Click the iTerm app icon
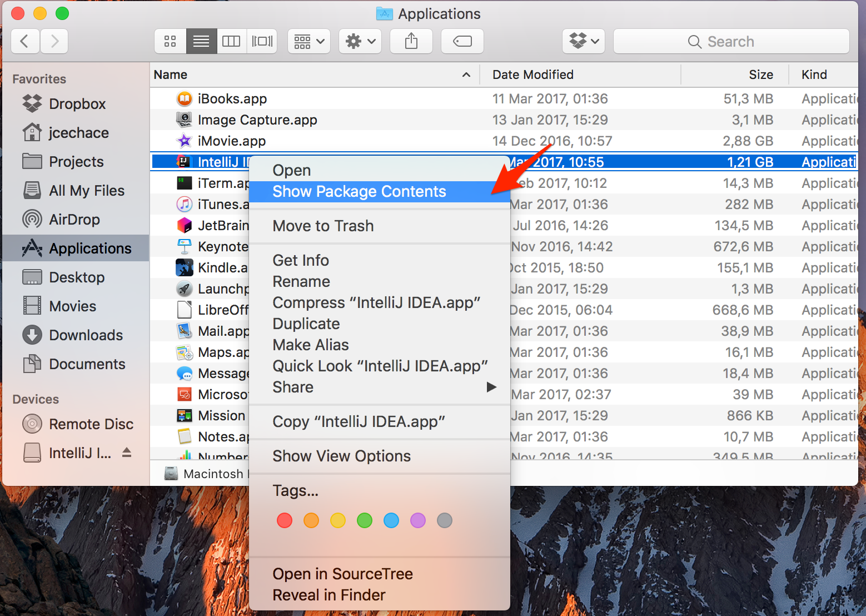This screenshot has height=616, width=866. tap(185, 183)
